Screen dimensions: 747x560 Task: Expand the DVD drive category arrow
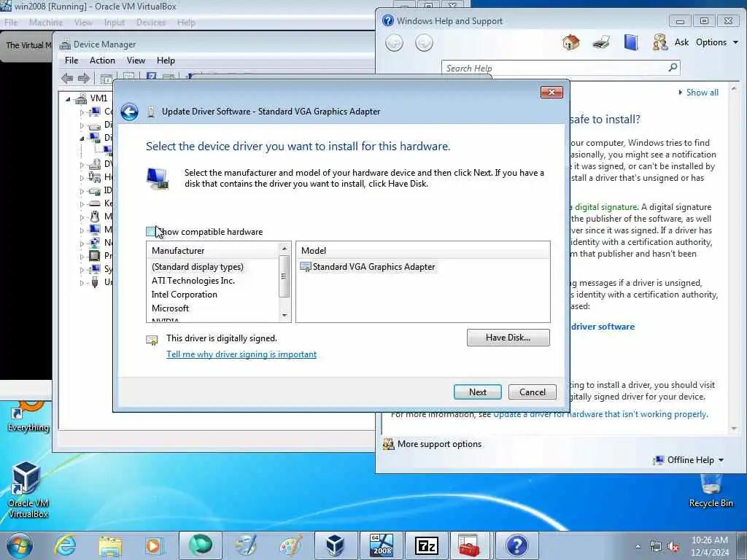pos(82,165)
